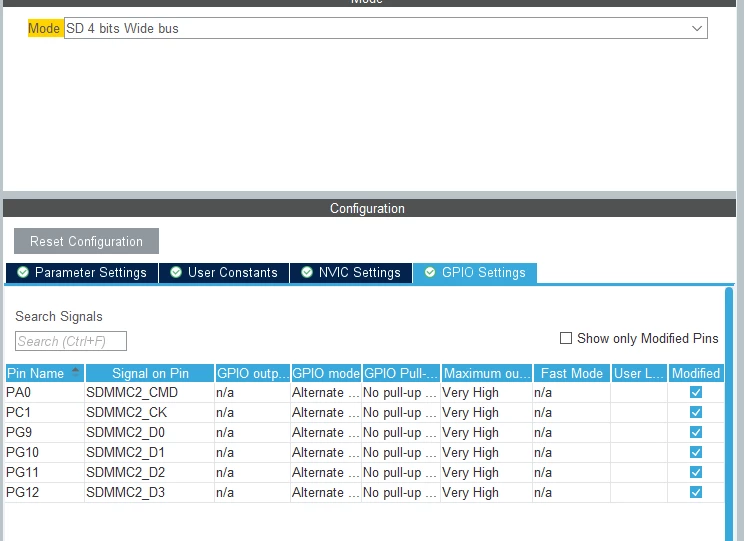755x541 pixels.
Task: Select the GPIO Settings tab
Action: 475,272
